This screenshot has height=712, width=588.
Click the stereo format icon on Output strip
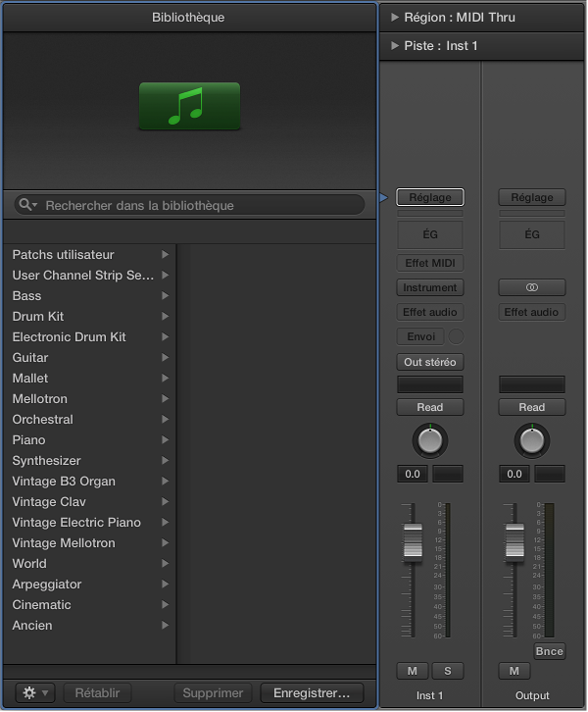point(532,287)
